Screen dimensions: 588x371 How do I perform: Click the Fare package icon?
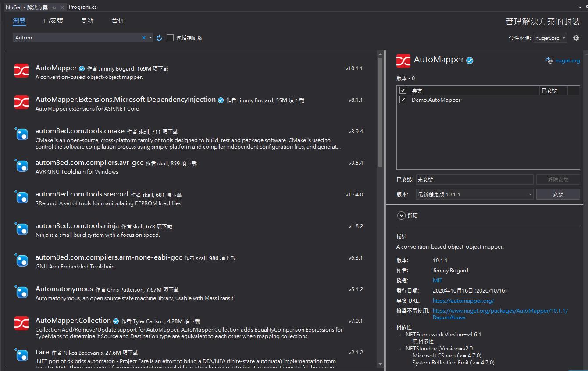(x=21, y=355)
